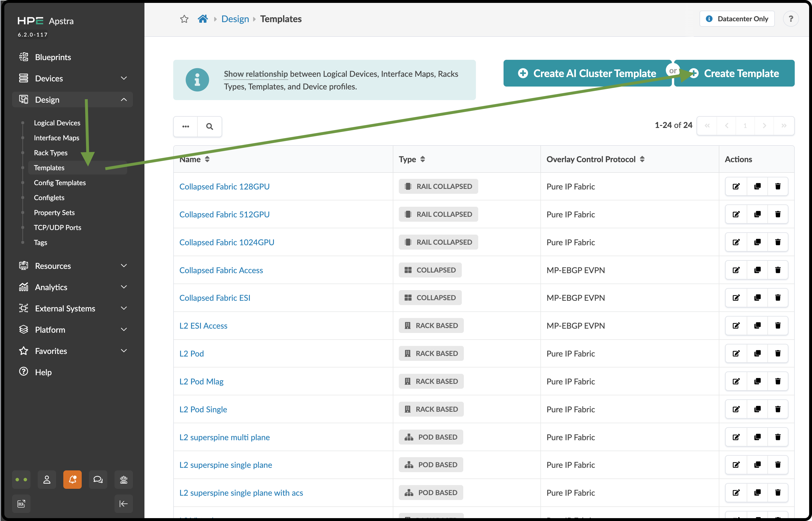
Task: Open the user profile icon in sidebar
Action: 47,479
